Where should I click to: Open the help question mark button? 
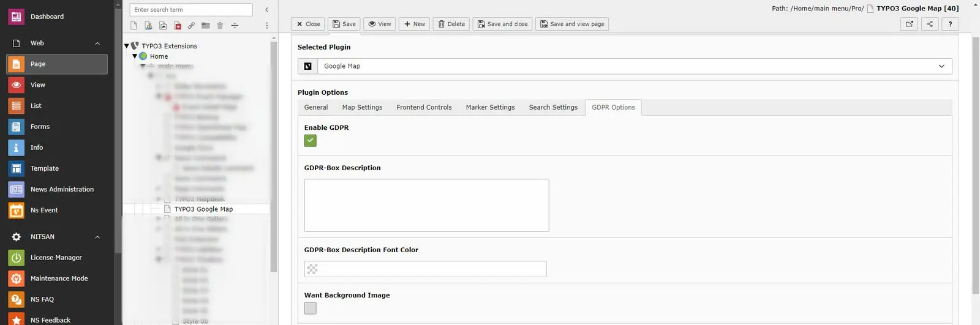coord(950,24)
